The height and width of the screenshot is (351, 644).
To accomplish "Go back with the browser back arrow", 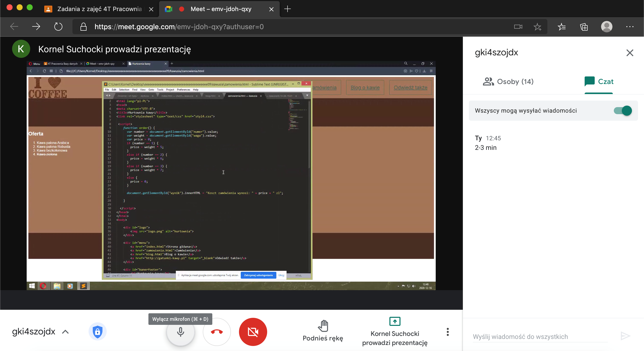I will 14,27.
